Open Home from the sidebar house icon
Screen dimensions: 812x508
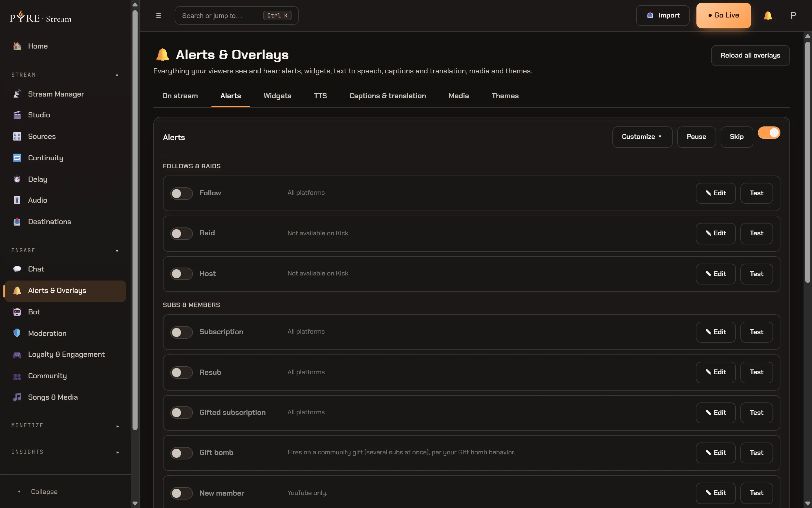[x=17, y=46]
